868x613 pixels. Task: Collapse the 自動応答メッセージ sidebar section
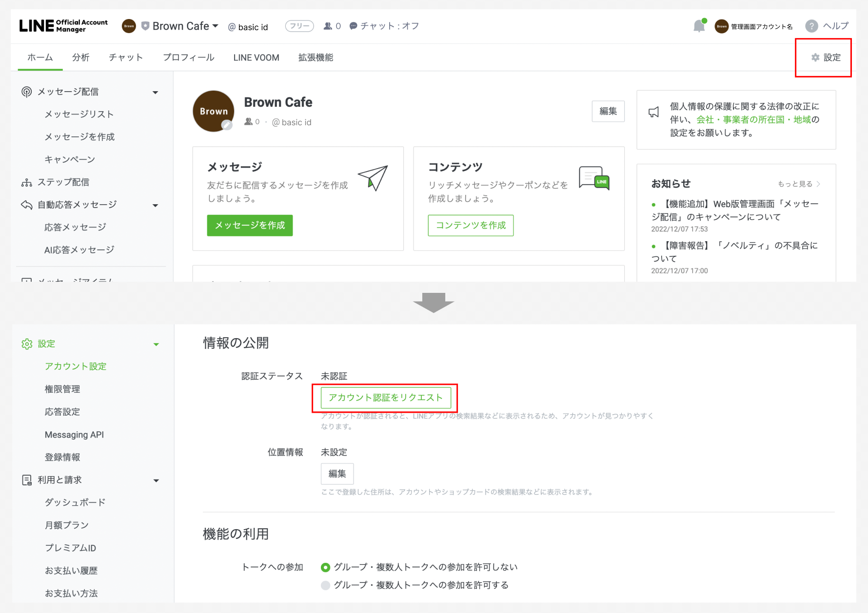(x=156, y=205)
